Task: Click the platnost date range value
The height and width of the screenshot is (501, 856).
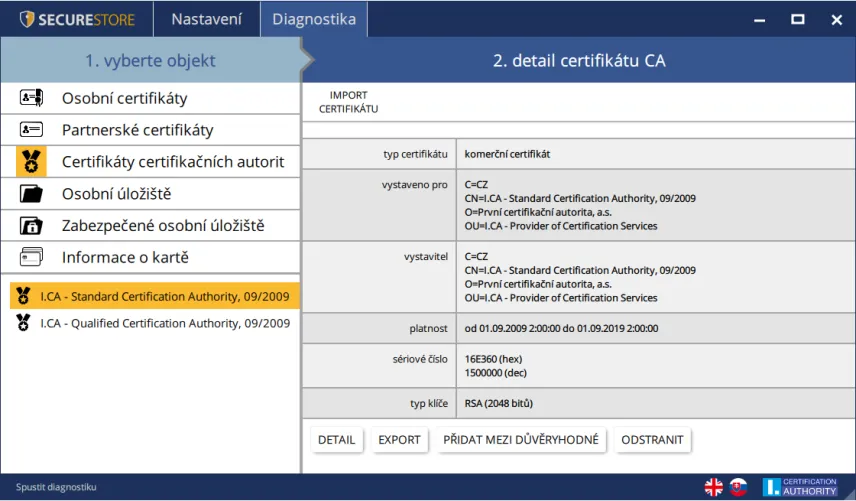Action: click(561, 329)
